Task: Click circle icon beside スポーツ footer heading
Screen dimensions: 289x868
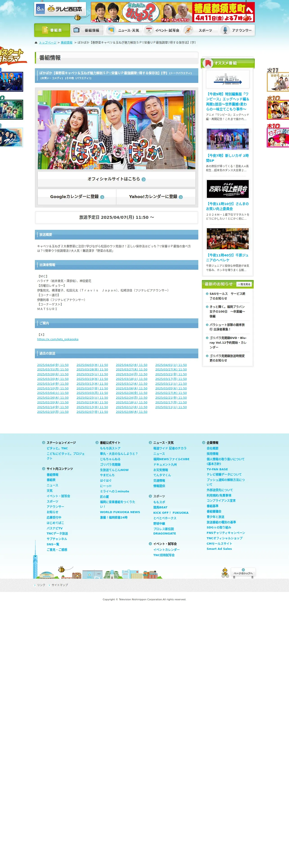Action: (x=150, y=496)
